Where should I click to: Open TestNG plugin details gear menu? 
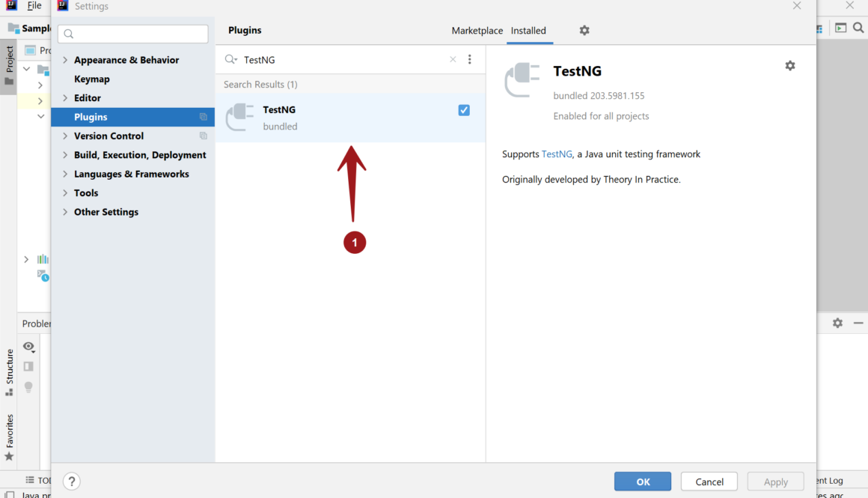[789, 66]
